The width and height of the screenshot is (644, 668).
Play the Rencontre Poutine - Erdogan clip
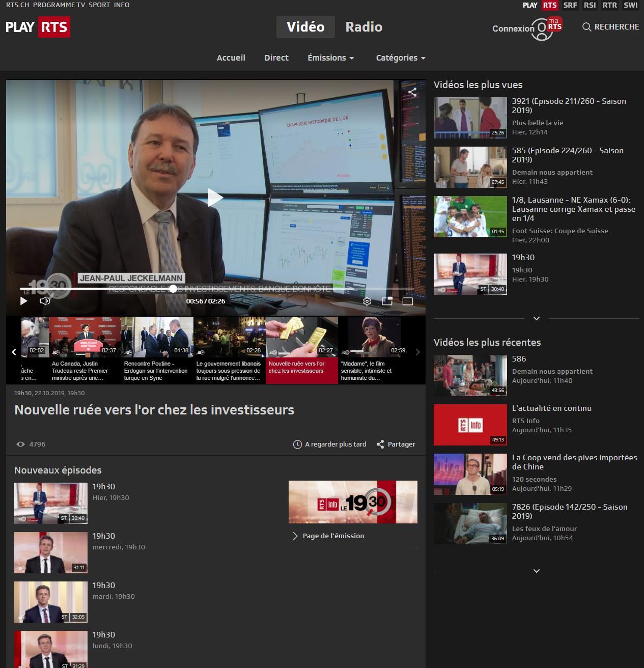[x=157, y=350]
